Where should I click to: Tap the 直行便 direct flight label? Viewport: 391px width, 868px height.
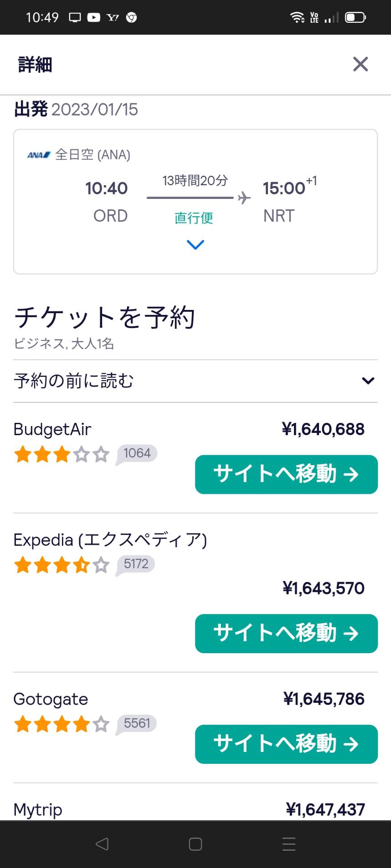(194, 218)
